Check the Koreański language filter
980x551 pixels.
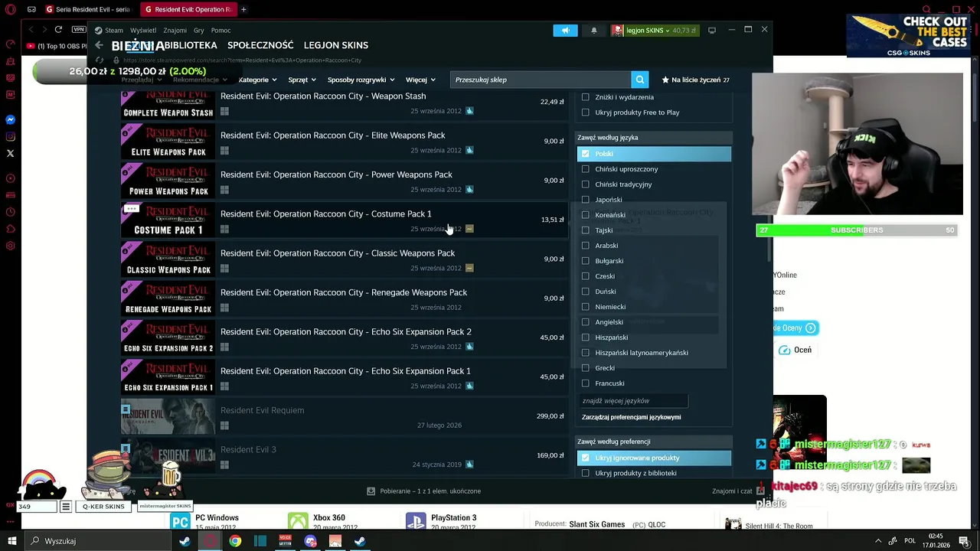pos(586,215)
